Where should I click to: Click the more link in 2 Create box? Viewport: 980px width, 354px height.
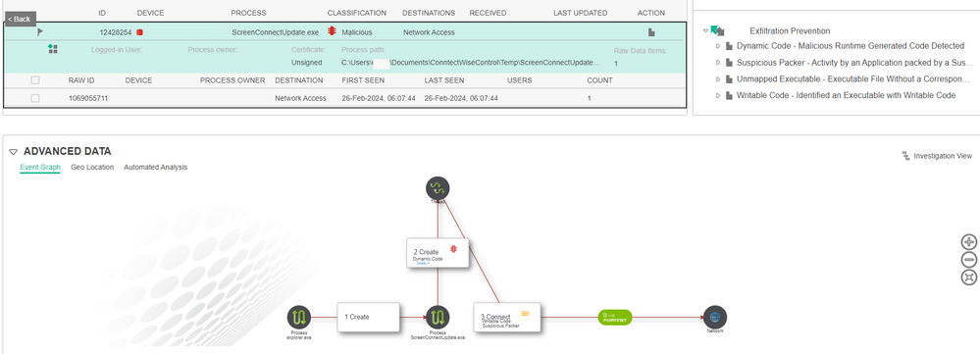tap(423, 264)
